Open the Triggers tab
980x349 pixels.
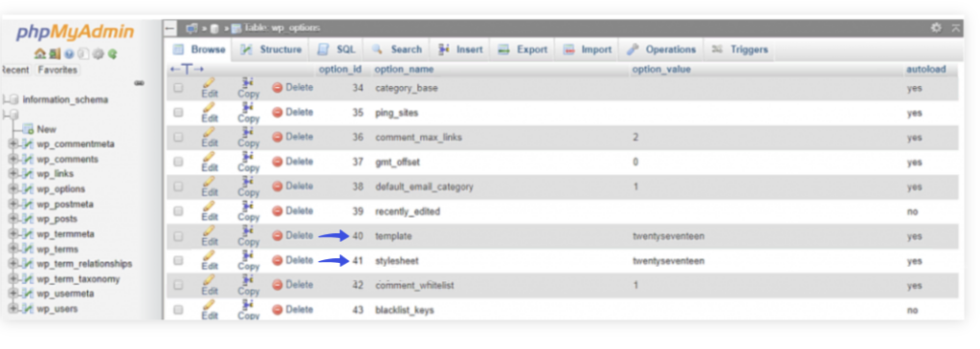[x=741, y=50]
